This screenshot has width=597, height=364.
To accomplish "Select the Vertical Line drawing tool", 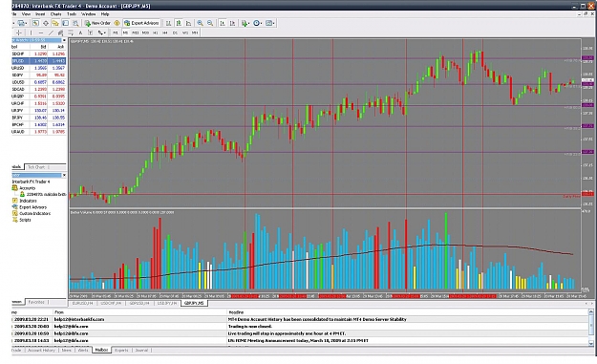I will coord(32,32).
